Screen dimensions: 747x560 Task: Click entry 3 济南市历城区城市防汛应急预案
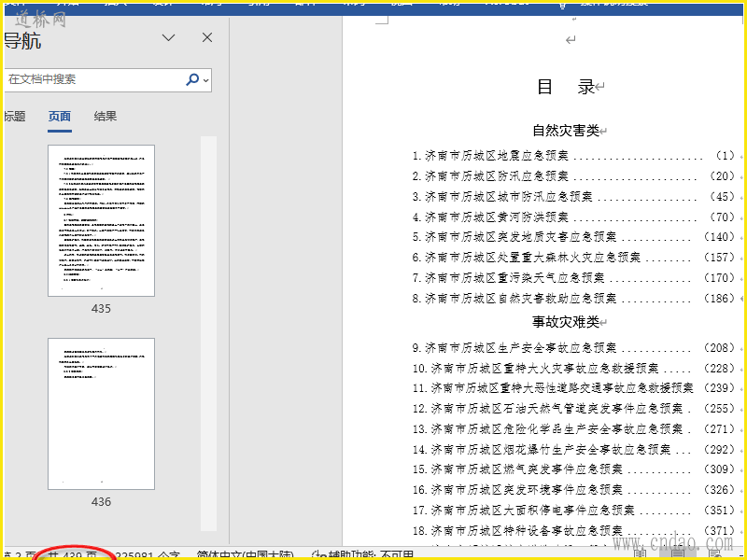pos(502,197)
